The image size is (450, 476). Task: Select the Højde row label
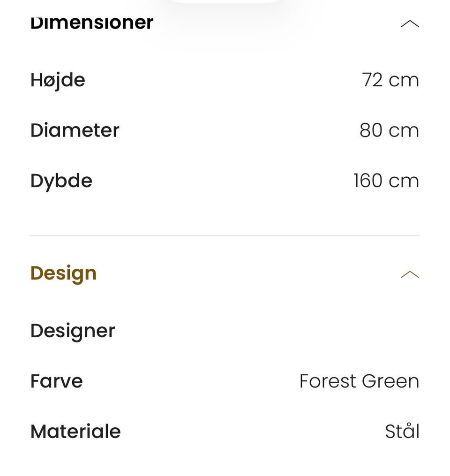point(58,81)
